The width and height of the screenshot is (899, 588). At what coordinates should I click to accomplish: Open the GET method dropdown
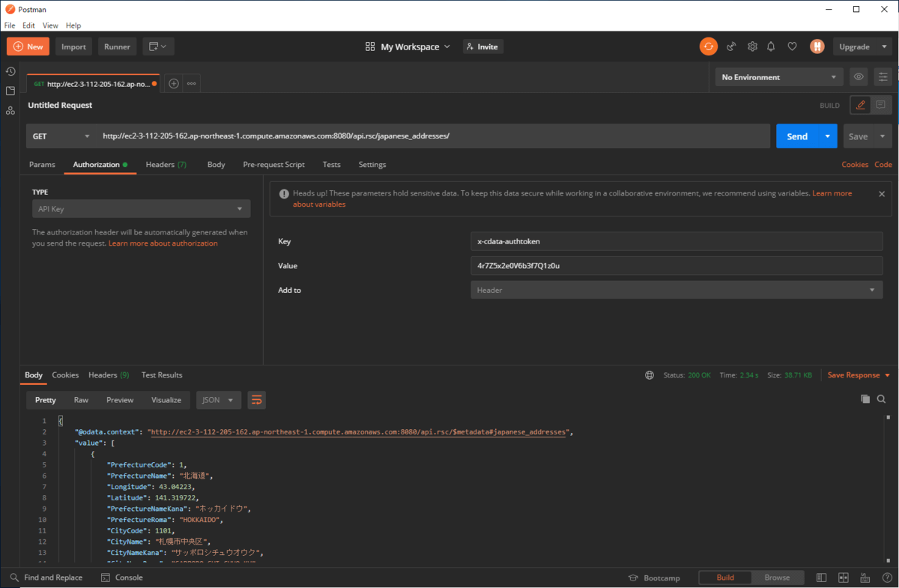pos(60,136)
